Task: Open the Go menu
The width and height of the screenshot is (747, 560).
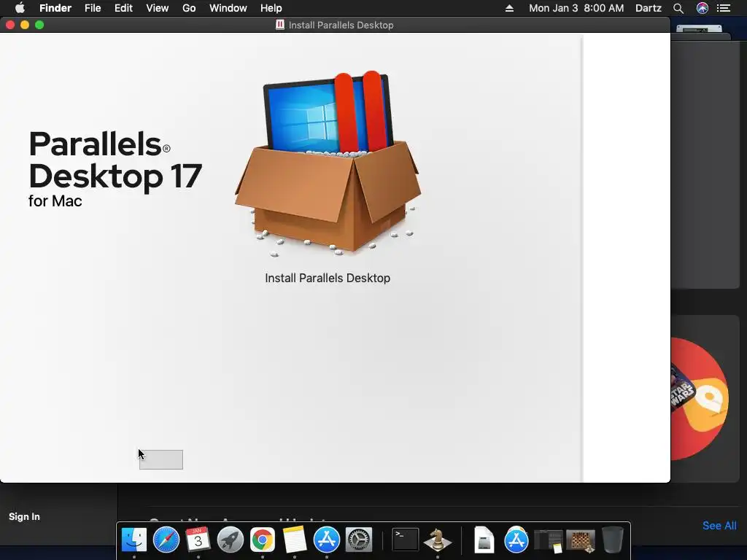Action: pos(189,8)
